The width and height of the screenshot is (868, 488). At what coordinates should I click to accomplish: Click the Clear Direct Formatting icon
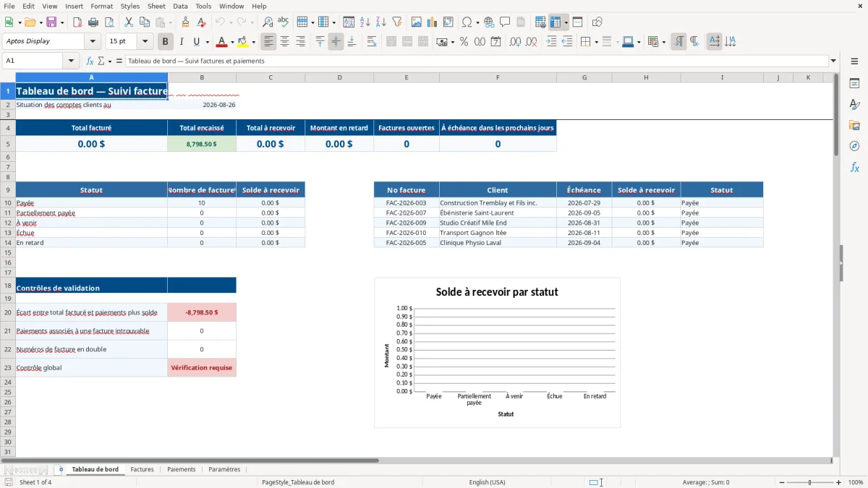[201, 22]
